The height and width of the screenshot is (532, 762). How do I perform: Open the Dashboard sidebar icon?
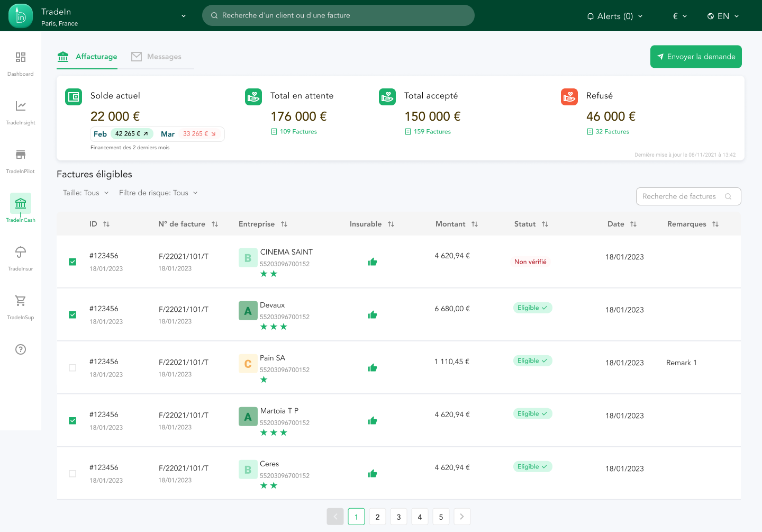click(x=21, y=58)
